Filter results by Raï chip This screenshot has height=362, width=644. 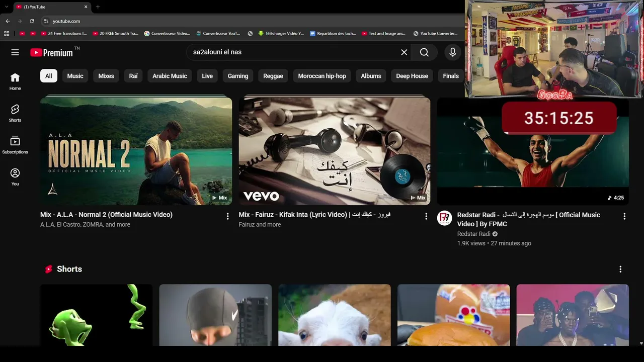coord(133,76)
